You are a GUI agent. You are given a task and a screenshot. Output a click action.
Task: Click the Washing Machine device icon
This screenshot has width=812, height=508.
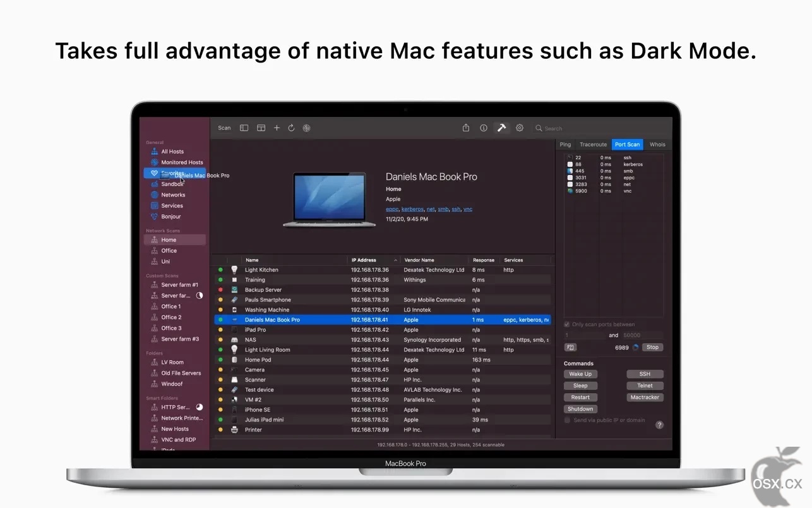234,310
